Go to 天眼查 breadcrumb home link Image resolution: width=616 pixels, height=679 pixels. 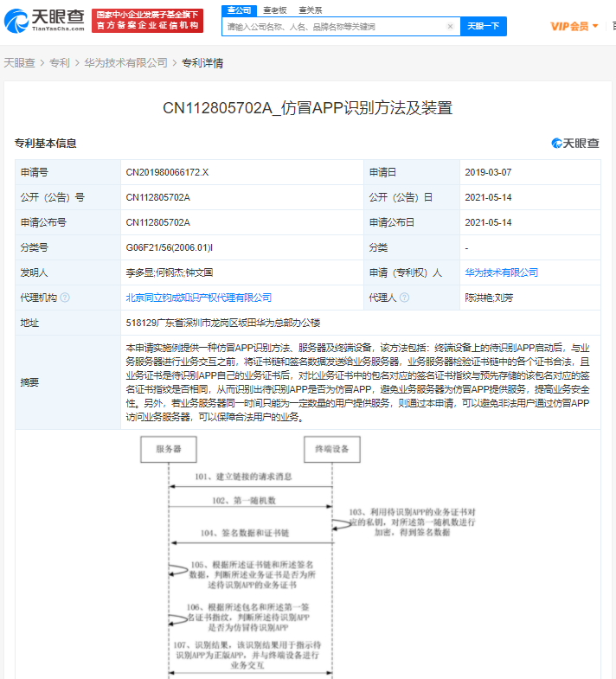point(19,63)
